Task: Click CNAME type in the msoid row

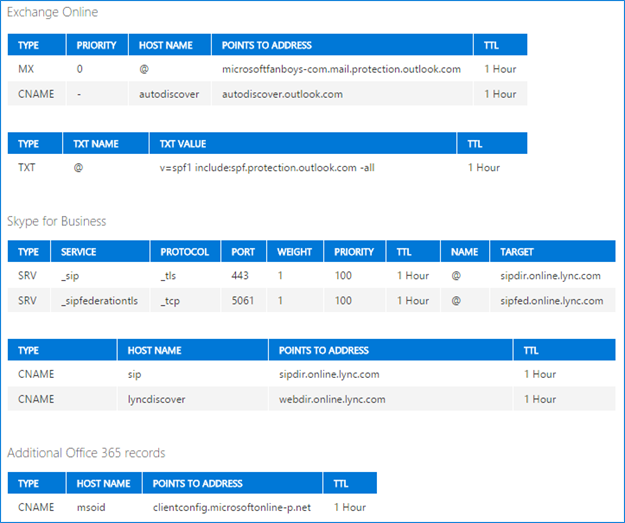Action: point(36,507)
